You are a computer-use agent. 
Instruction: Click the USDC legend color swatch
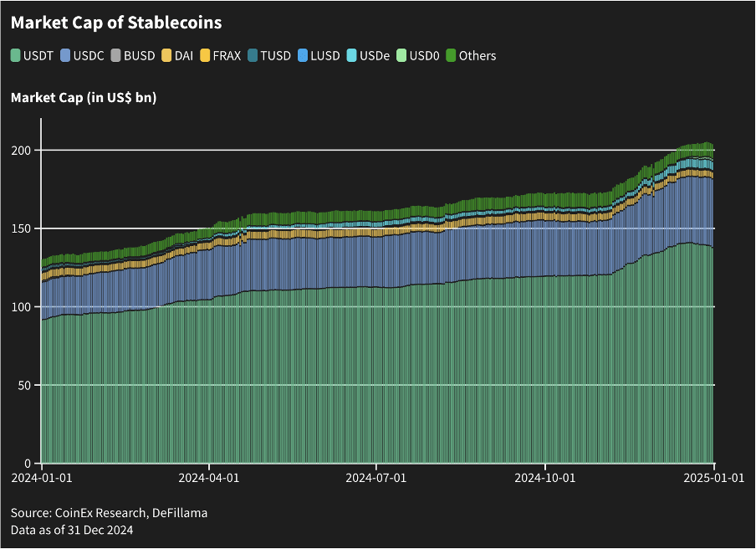tap(66, 56)
